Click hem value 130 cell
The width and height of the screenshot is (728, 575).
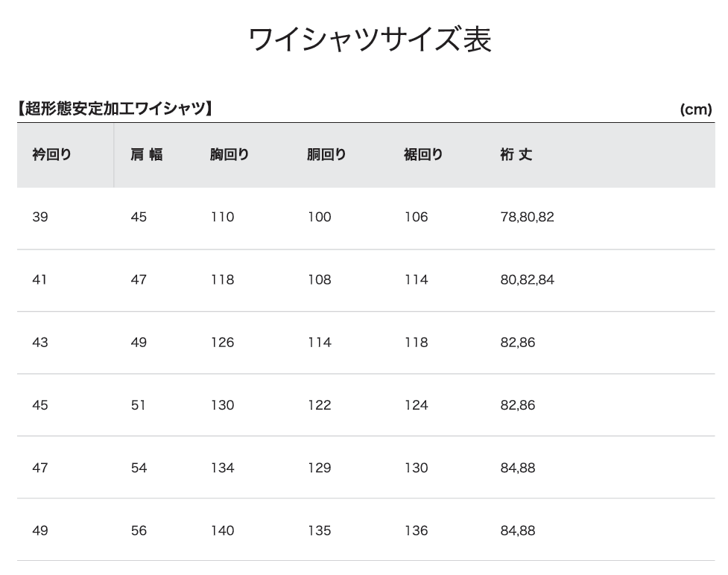pyautogui.click(x=416, y=468)
